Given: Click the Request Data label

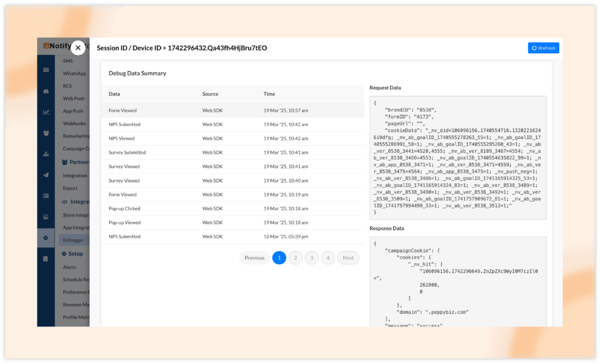Looking at the screenshot, I should [x=385, y=88].
